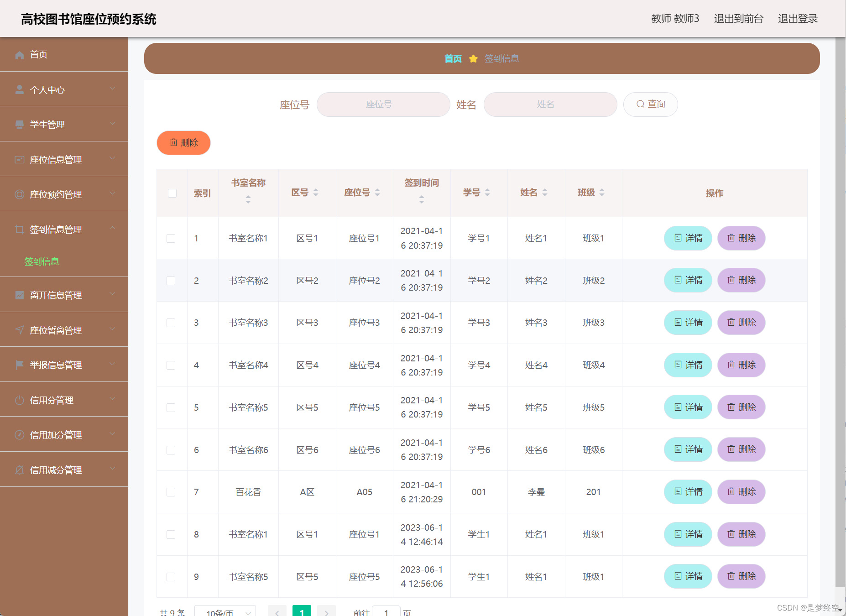
Task: Click the trash icon on the 删除 button
Action: click(x=174, y=143)
